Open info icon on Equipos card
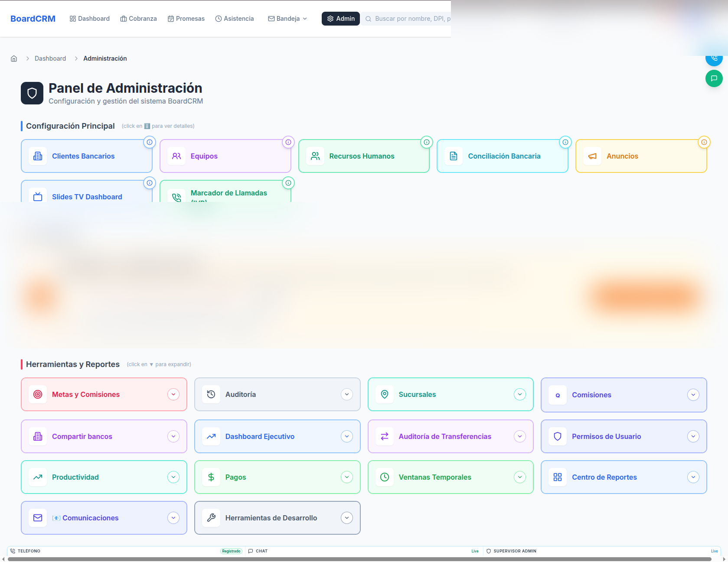The width and height of the screenshot is (728, 562). click(x=288, y=142)
